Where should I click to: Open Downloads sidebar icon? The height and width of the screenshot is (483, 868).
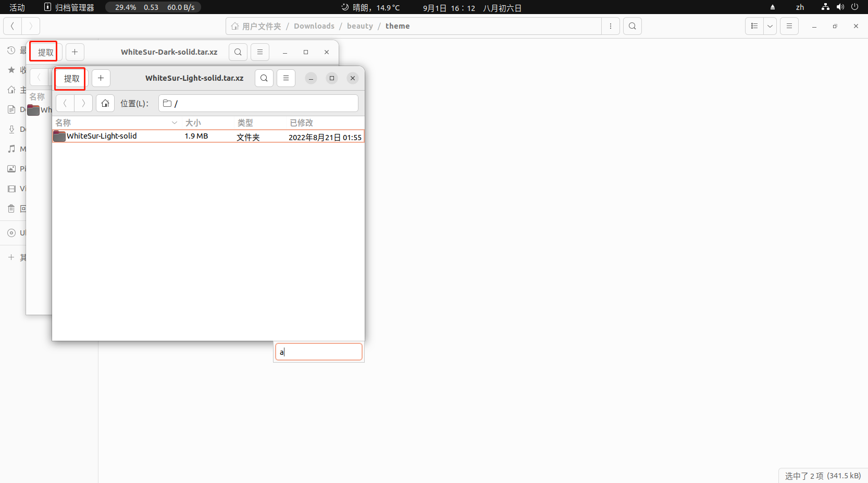click(x=11, y=129)
